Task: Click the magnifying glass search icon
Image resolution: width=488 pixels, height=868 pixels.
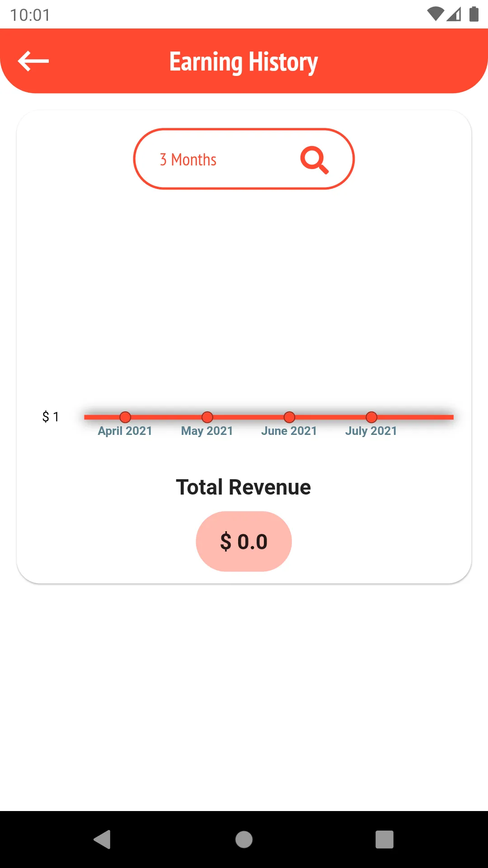Action: tap(314, 160)
